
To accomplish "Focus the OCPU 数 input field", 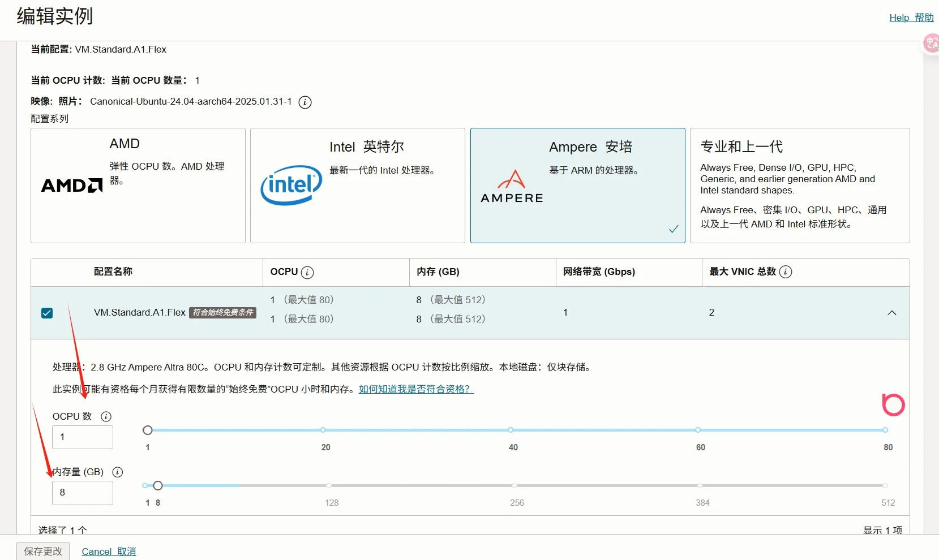I will tap(83, 437).
